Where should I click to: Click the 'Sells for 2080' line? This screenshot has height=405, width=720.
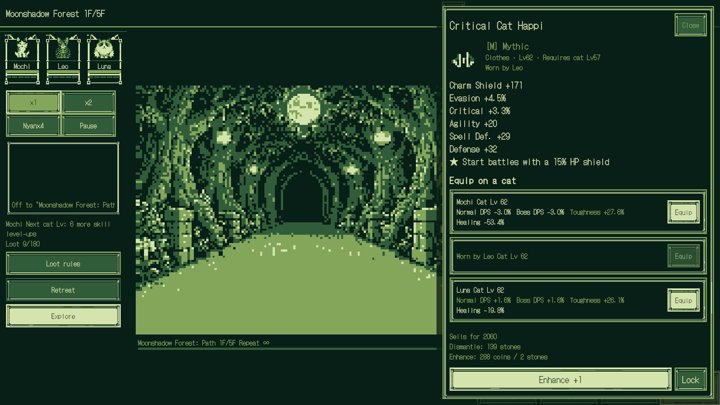tap(473, 337)
